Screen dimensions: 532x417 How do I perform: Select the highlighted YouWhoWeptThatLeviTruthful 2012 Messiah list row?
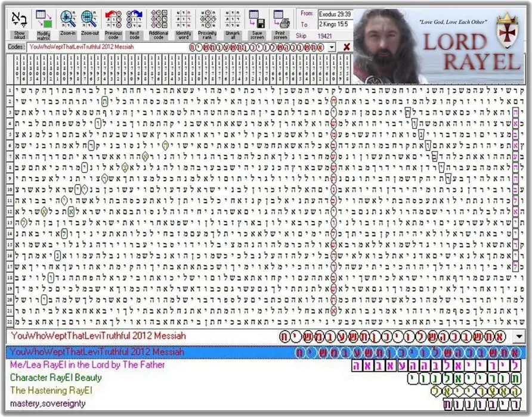click(x=265, y=352)
